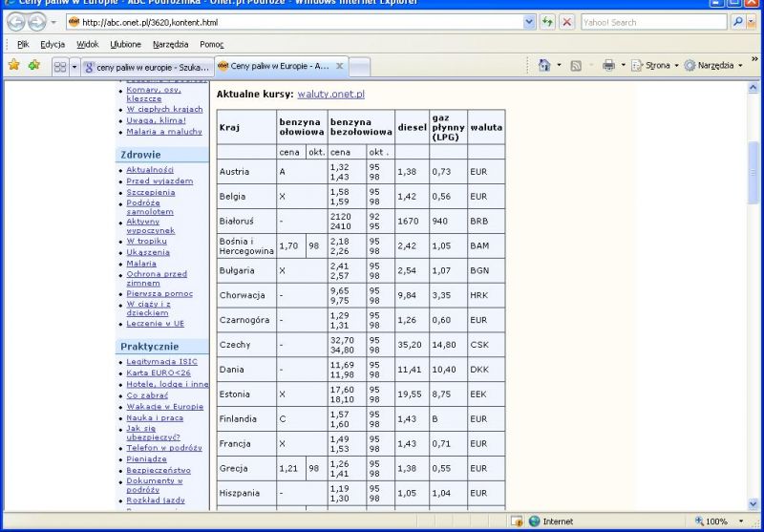The width and height of the screenshot is (764, 532).
Task: Open the tab list dropdown arrow
Action: click(74, 67)
